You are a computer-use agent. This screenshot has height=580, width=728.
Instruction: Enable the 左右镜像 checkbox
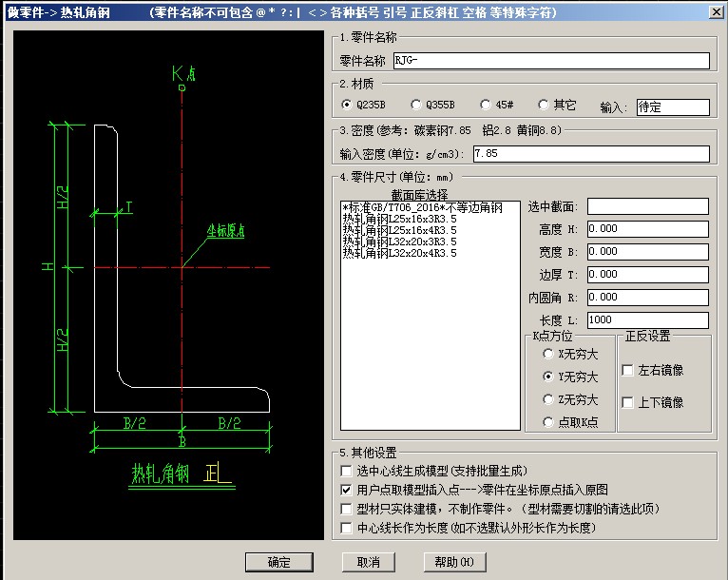(627, 370)
